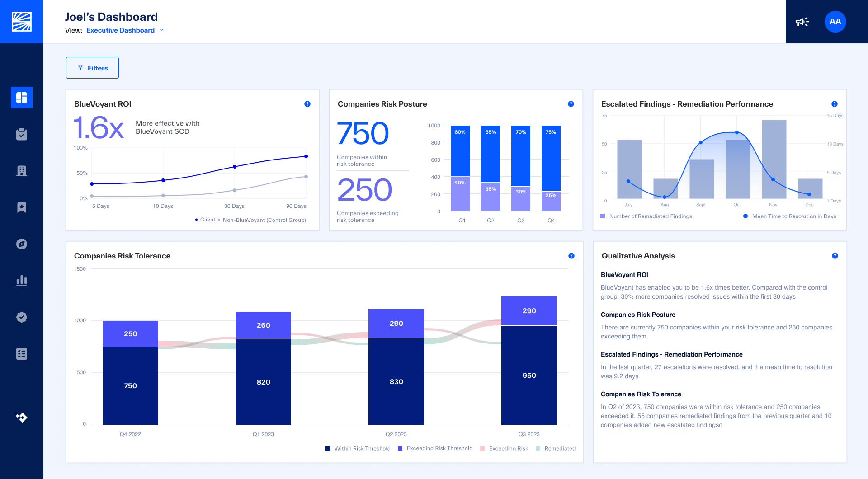Open the building companies sidebar icon

tap(22, 171)
